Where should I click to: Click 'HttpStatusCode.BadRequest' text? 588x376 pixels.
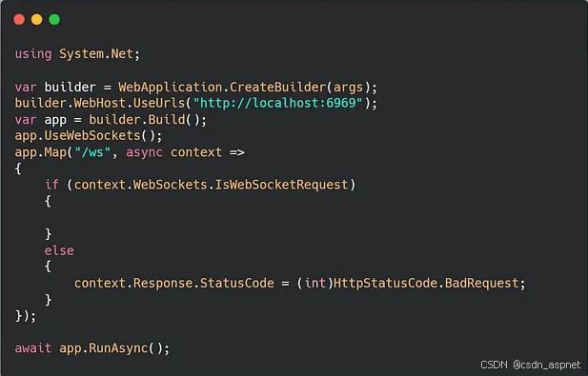click(426, 283)
